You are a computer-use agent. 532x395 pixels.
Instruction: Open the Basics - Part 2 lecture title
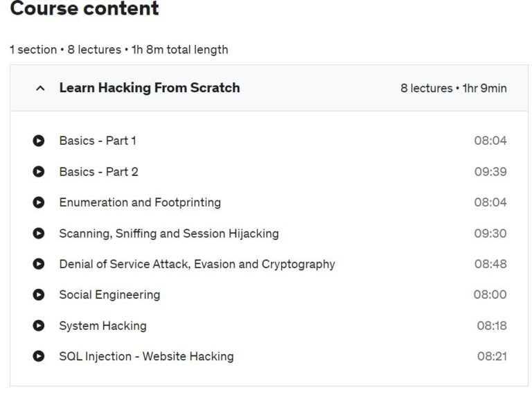(x=98, y=172)
